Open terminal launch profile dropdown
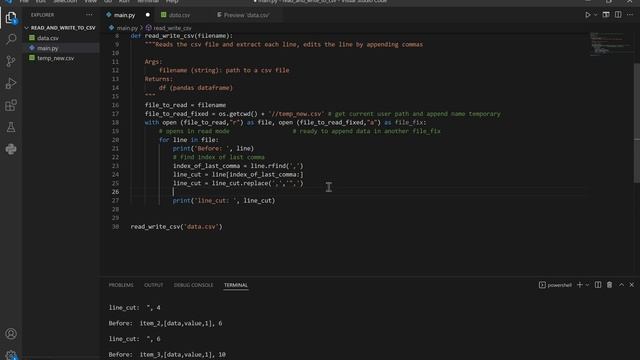This screenshot has height=360, width=640. tap(587, 285)
